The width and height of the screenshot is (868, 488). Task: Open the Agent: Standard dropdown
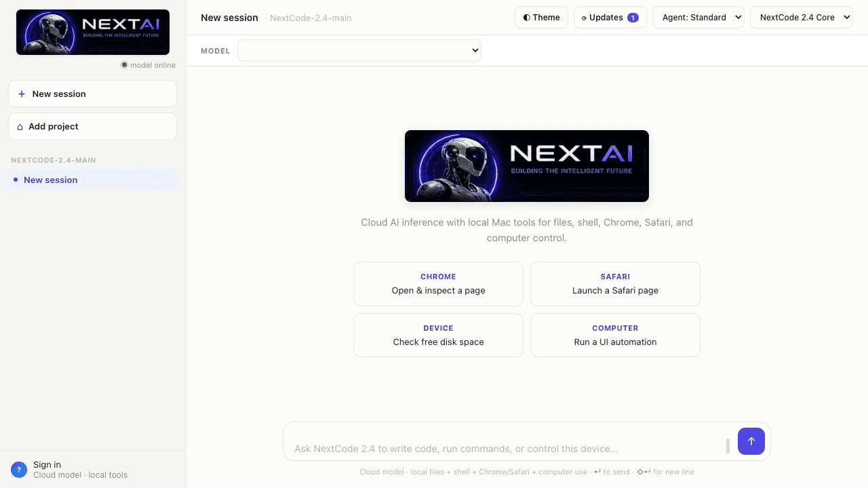pyautogui.click(x=698, y=18)
